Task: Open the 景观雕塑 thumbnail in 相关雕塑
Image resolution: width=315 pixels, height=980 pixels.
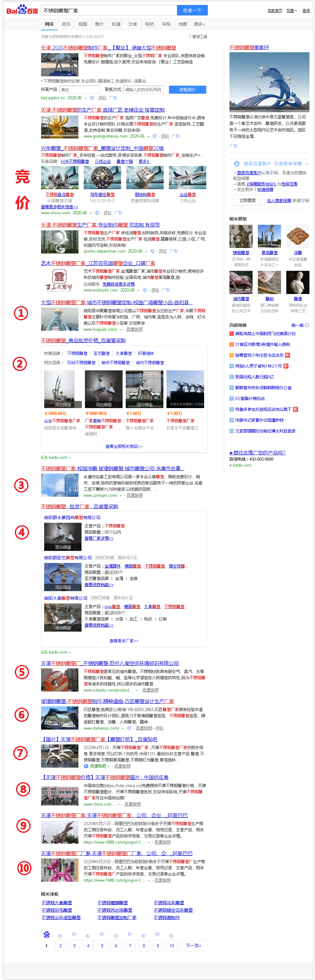Action: coord(269,236)
